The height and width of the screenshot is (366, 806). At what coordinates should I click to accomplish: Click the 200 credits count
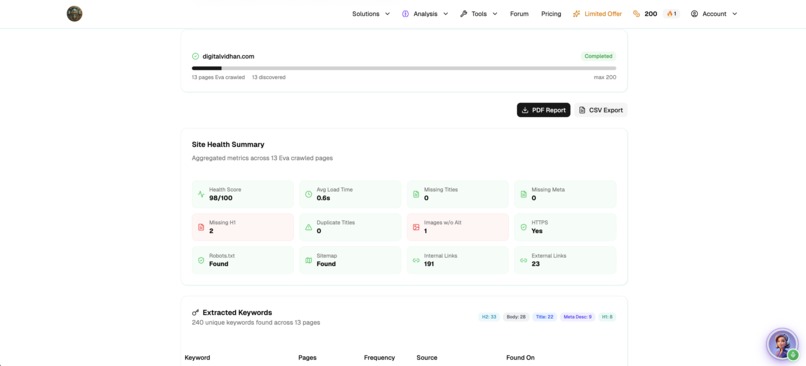click(651, 14)
